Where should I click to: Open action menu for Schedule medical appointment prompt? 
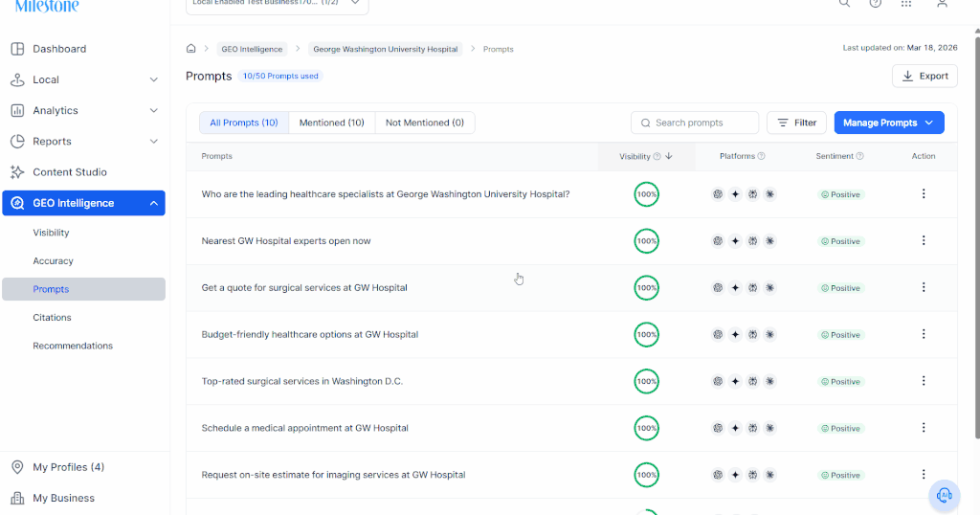click(924, 428)
